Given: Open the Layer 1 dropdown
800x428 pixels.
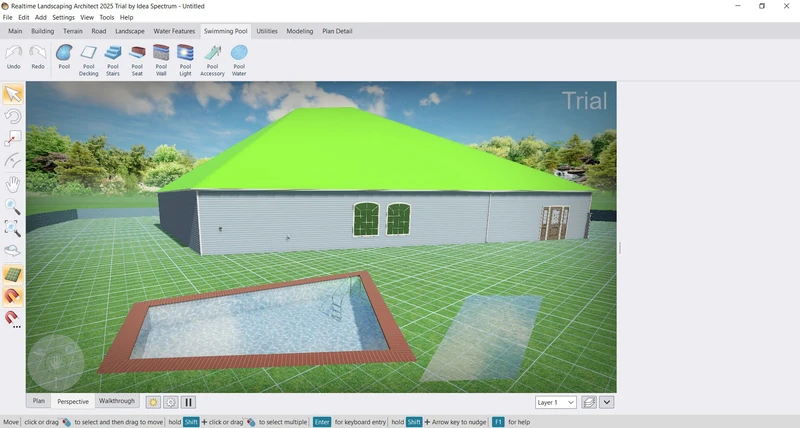Looking at the screenshot, I should [x=556, y=402].
